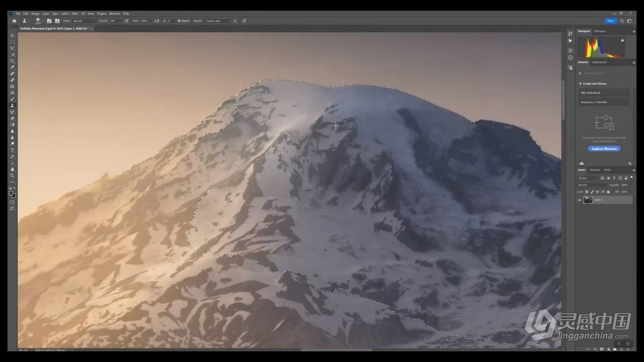Click the Explore libraries button
This screenshot has height=362, width=644.
[604, 148]
